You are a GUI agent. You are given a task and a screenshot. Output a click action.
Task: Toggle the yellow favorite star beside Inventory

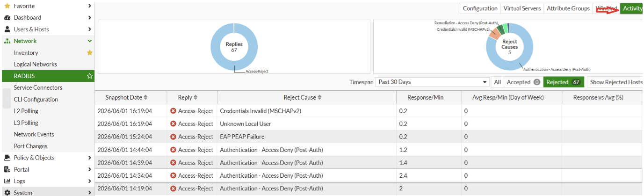coord(90,53)
